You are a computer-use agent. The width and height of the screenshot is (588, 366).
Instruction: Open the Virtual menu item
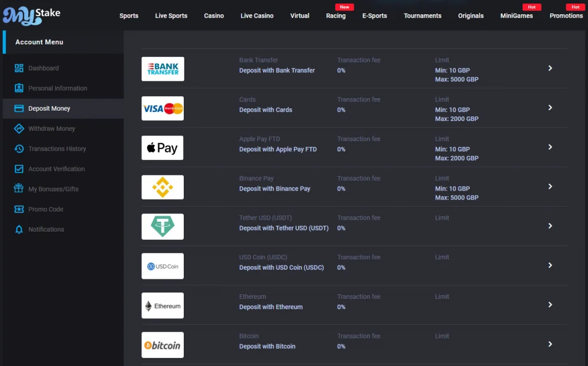click(300, 15)
